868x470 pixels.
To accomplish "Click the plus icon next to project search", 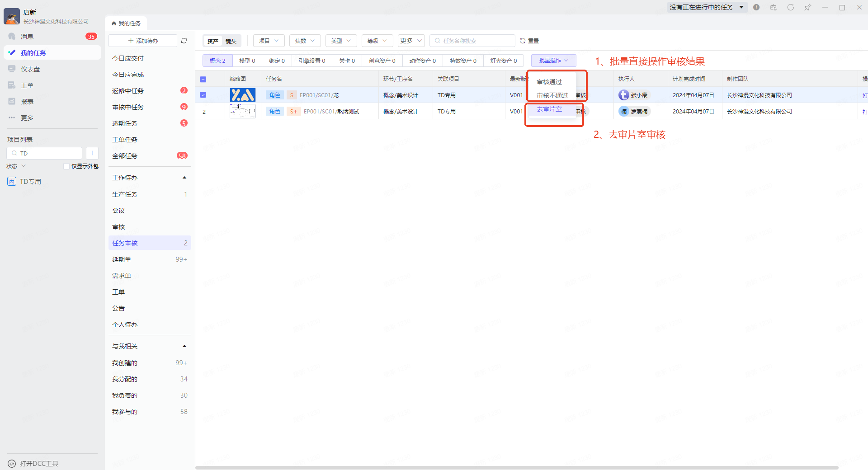I will 92,153.
